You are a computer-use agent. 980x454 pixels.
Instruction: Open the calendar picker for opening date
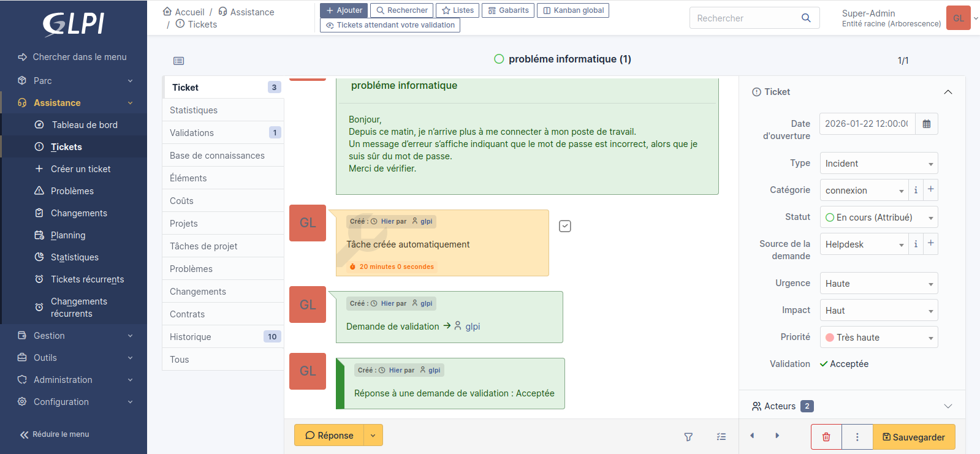click(926, 124)
